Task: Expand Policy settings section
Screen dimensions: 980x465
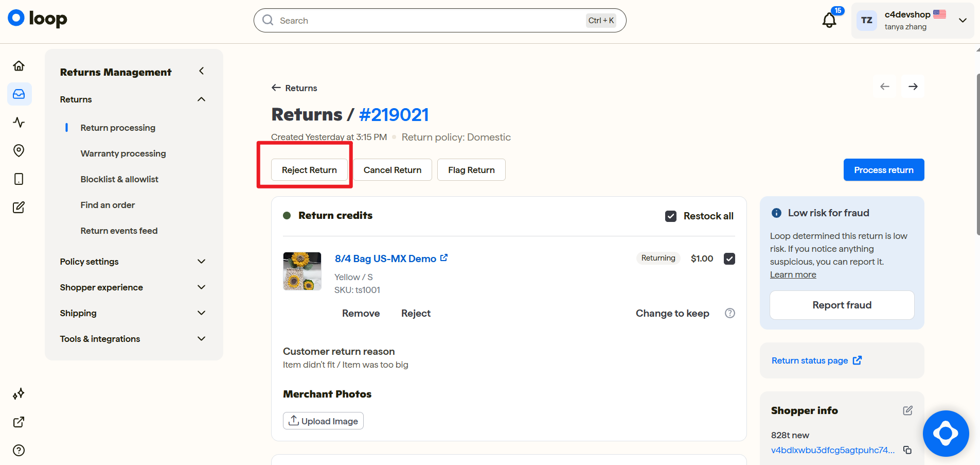Action: click(202, 262)
